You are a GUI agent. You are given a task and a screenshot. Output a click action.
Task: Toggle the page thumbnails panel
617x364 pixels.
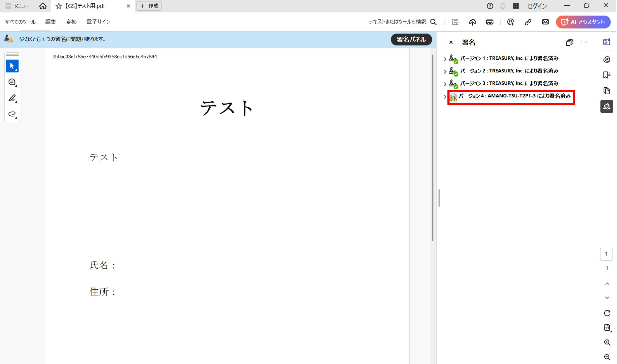607,91
